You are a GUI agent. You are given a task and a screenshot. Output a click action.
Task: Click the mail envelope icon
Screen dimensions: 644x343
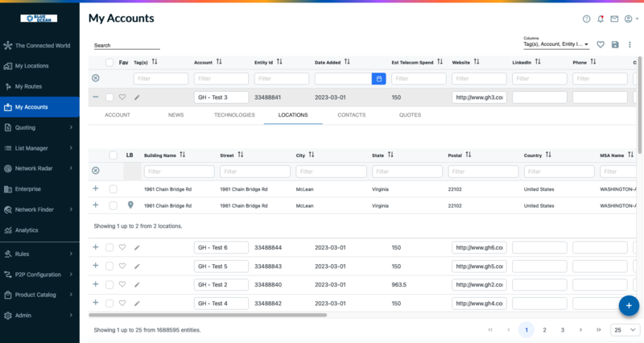click(614, 19)
